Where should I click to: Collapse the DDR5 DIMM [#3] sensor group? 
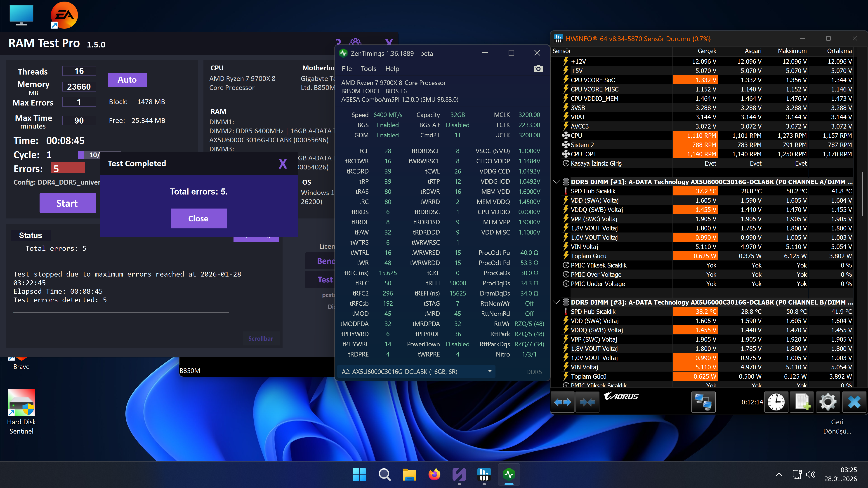[x=556, y=303]
